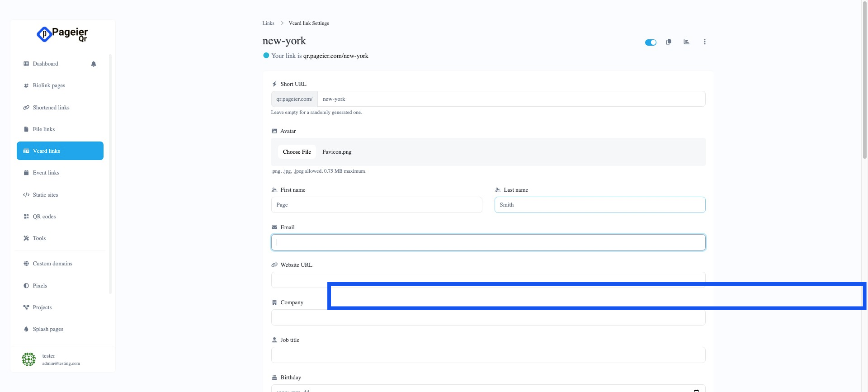Open the birthday calendar picker icon

(696, 390)
